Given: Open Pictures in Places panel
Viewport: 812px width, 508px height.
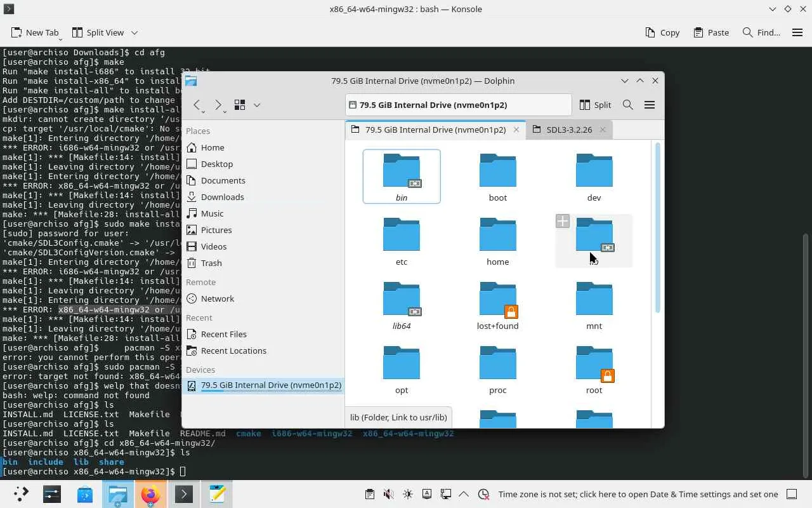Looking at the screenshot, I should 263,230.
